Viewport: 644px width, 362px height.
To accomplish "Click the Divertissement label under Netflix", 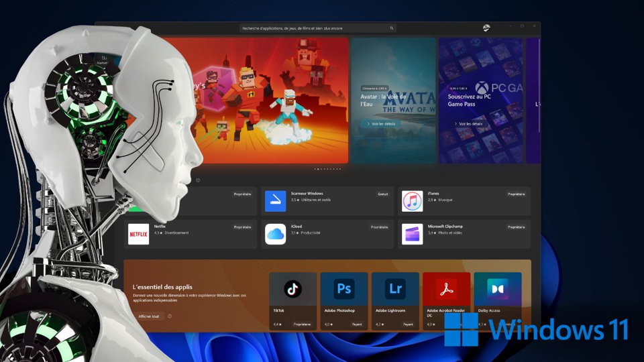I will click(x=176, y=233).
